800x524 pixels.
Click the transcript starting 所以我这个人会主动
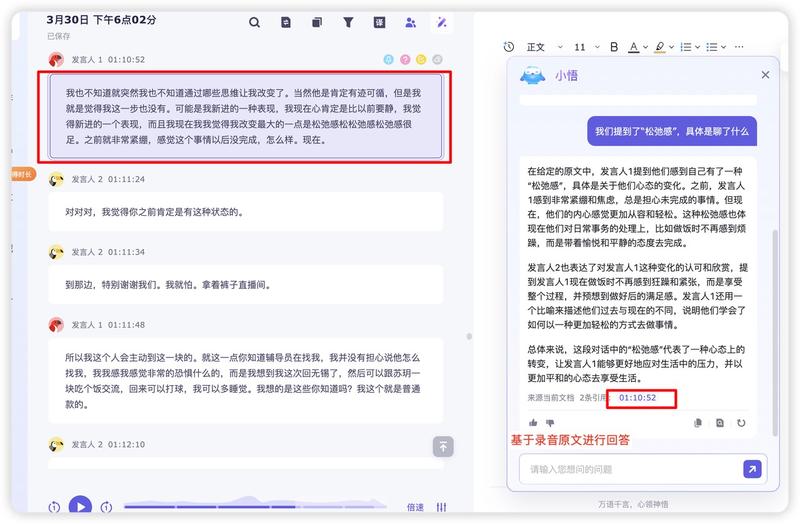click(x=246, y=381)
